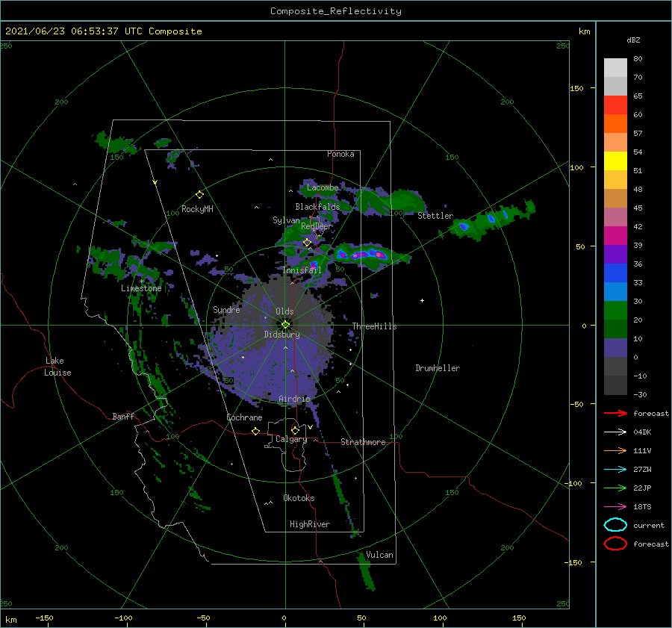Click the Lacombe city label
The height and width of the screenshot is (628, 672).
click(x=323, y=187)
